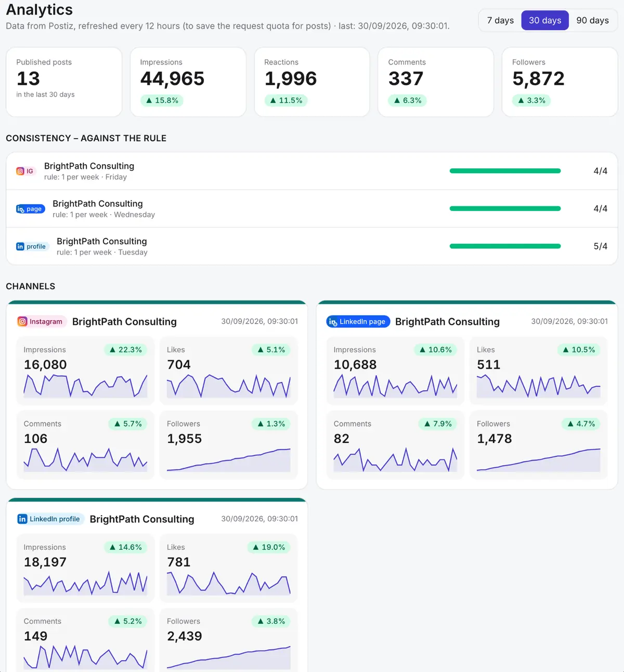Click the Instagram Followers trend chart
This screenshot has width=624, height=672.
228,460
